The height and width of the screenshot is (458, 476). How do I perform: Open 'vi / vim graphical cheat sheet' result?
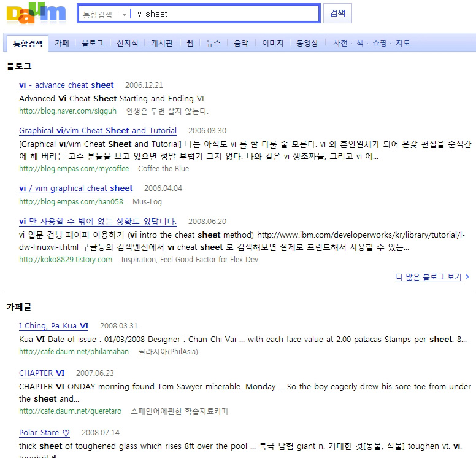[x=76, y=188]
